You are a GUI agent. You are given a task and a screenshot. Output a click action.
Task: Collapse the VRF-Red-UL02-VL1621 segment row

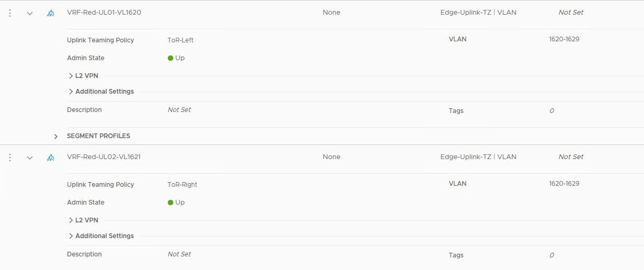click(x=30, y=157)
